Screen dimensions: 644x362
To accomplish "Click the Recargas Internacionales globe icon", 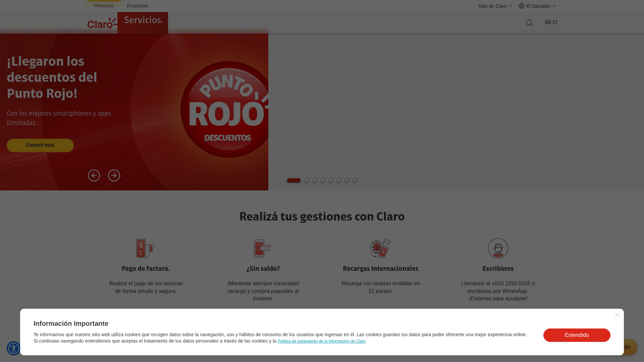I will click(381, 248).
